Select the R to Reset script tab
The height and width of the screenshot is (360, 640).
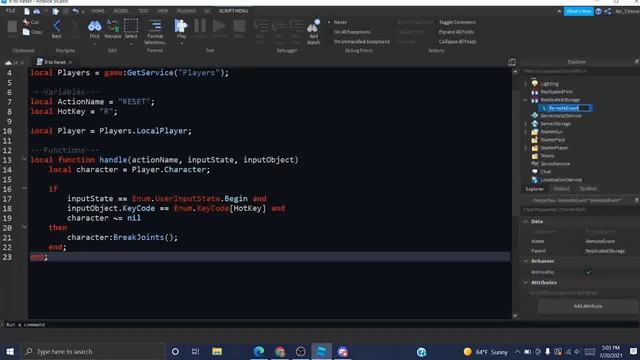(54, 62)
